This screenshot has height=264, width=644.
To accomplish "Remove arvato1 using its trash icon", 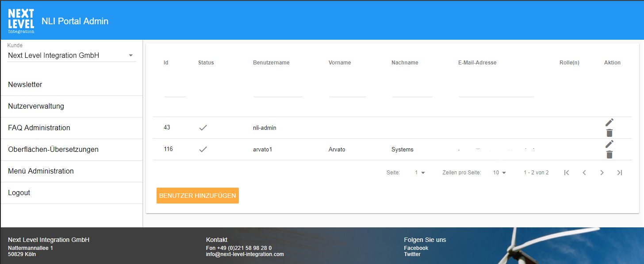I will 609,155.
